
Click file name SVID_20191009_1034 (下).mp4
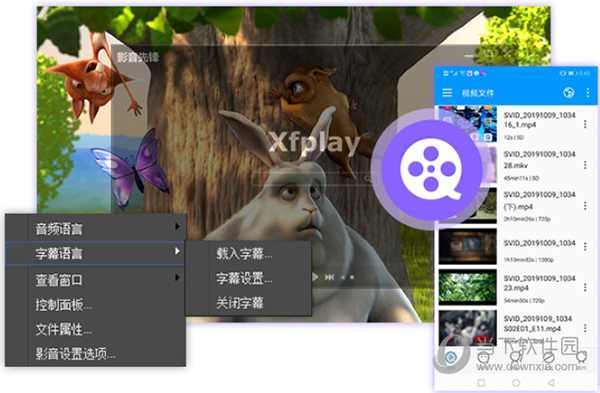click(540, 201)
